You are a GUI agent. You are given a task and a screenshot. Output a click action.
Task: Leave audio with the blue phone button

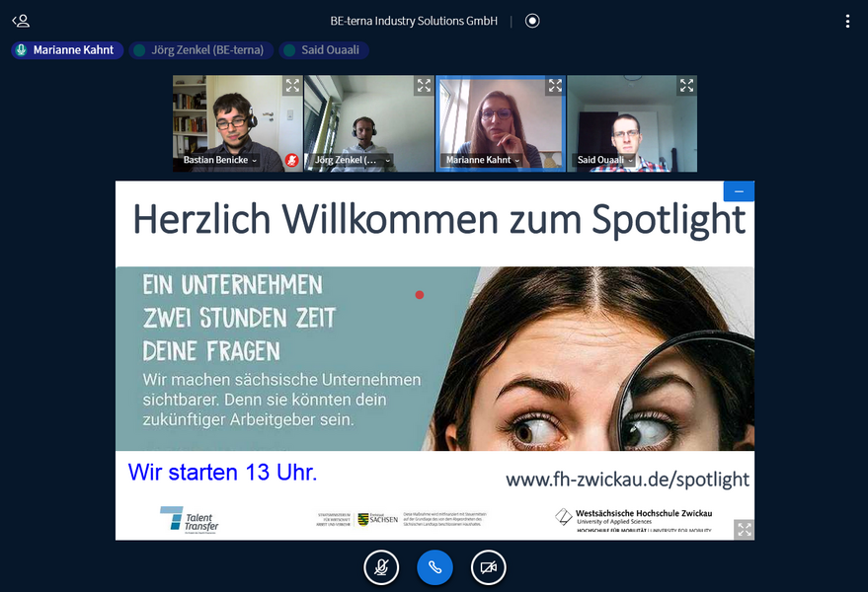coord(434,567)
